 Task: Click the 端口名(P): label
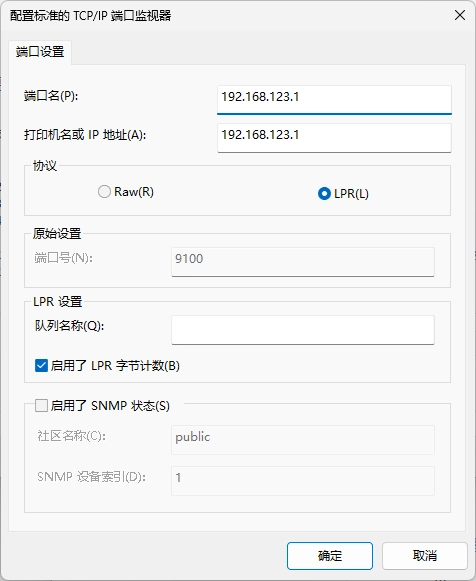coord(51,96)
